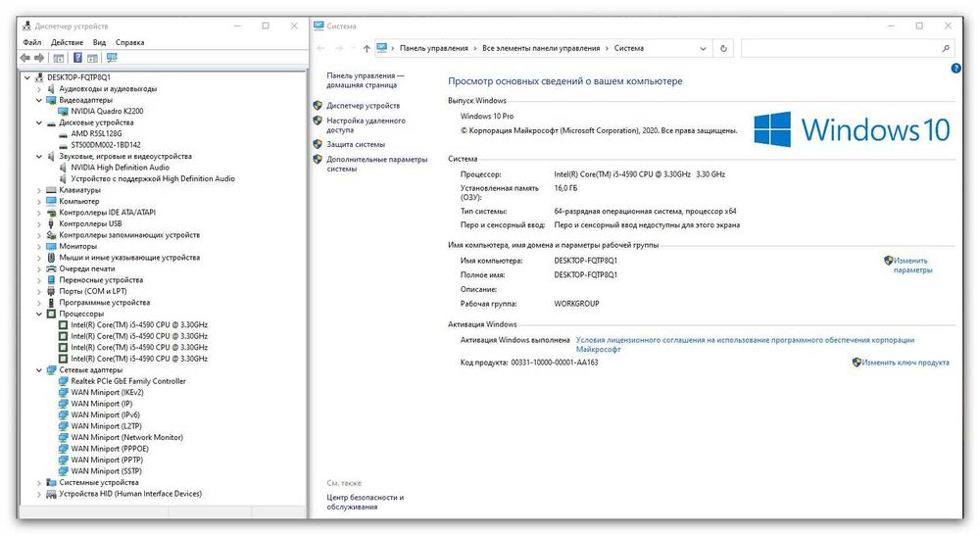
Task: Select Устройство с поддержкой High Definition Audio
Action: coord(153,178)
